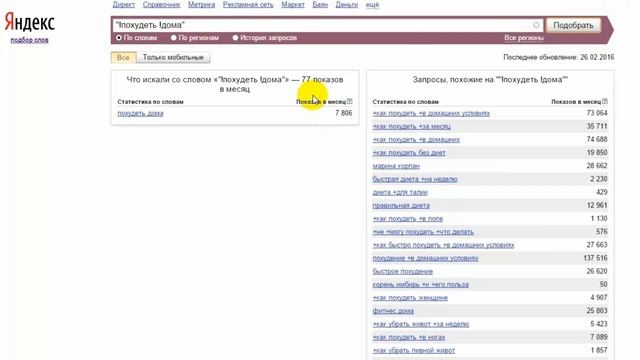Viewport: 640px width, 360px height.
Task: Click right table's Статистика по словам header
Action: coord(405,102)
